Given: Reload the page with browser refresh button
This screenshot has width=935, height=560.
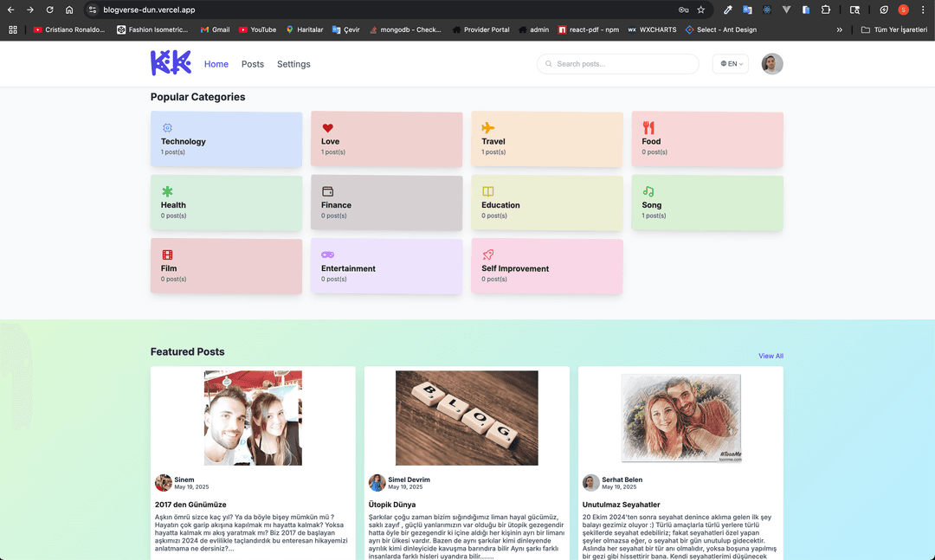Looking at the screenshot, I should coord(49,10).
